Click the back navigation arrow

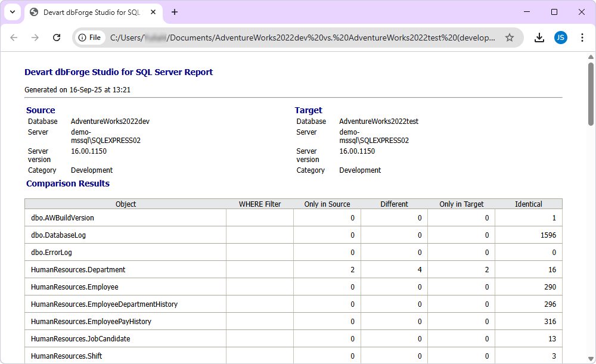click(14, 37)
